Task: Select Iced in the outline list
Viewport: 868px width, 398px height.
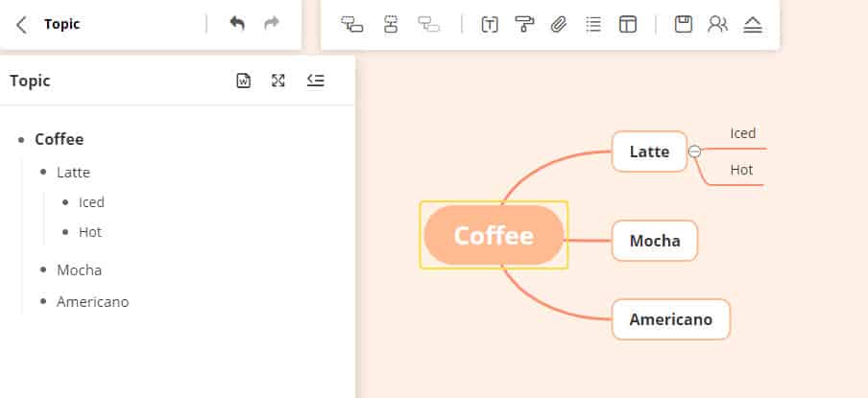Action: click(x=91, y=202)
